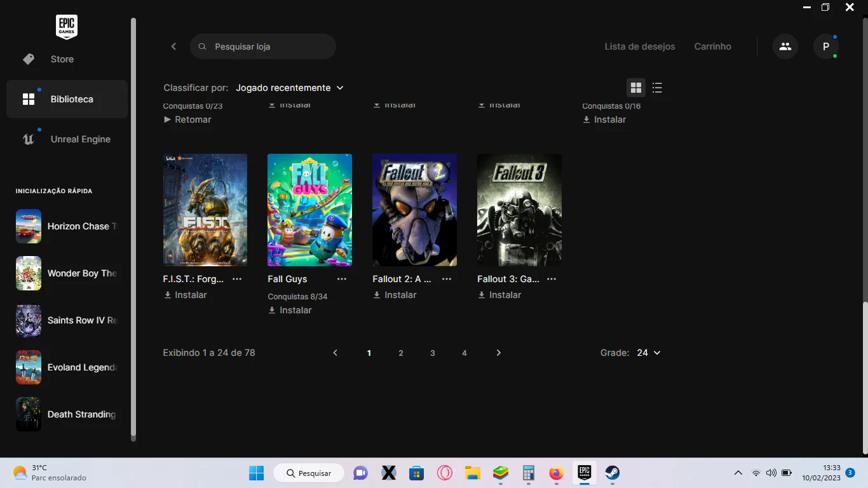Click the Epic Games taskbar icon
Screen dimensions: 868x488
tap(584, 473)
